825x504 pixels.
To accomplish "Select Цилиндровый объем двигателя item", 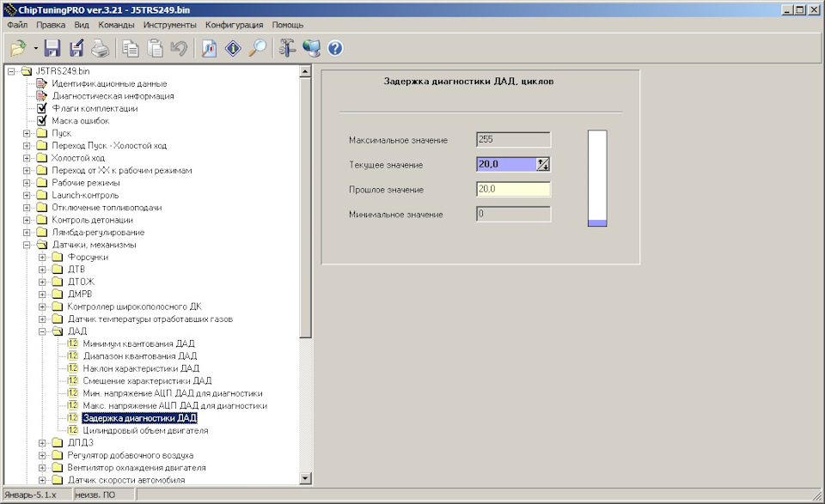I will tap(146, 430).
